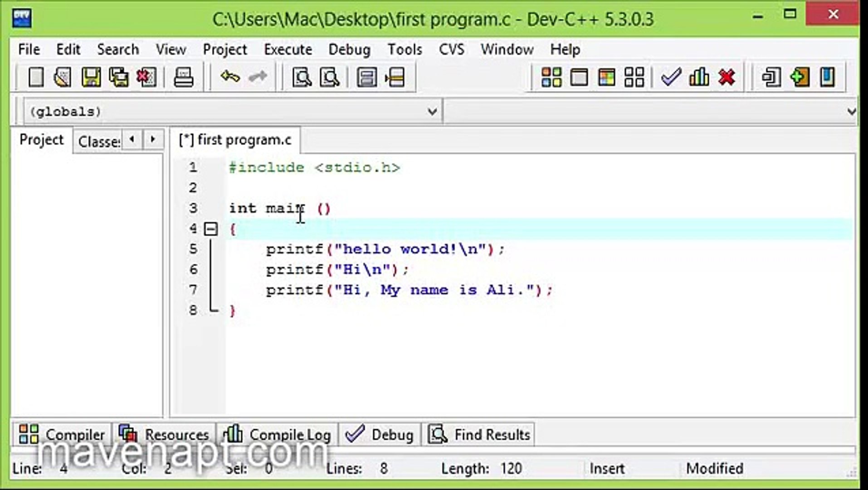Viewport: 868px width, 490px height.
Task: Open the Project menu
Action: 225,49
